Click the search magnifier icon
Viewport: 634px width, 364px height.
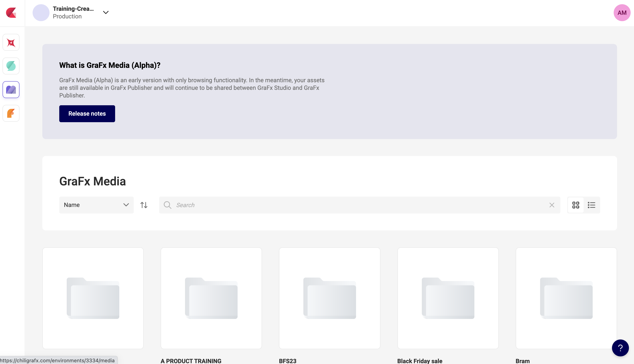(167, 205)
